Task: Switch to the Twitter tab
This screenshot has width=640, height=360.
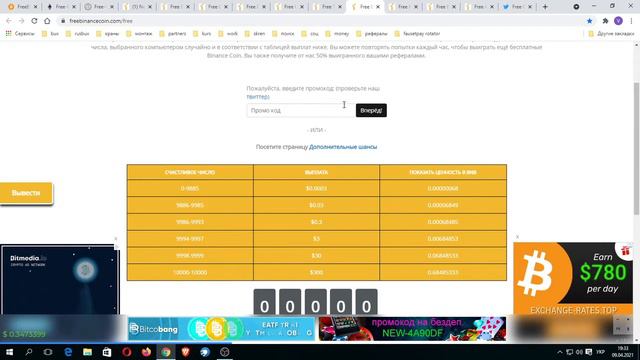Action: pyautogui.click(x=517, y=7)
